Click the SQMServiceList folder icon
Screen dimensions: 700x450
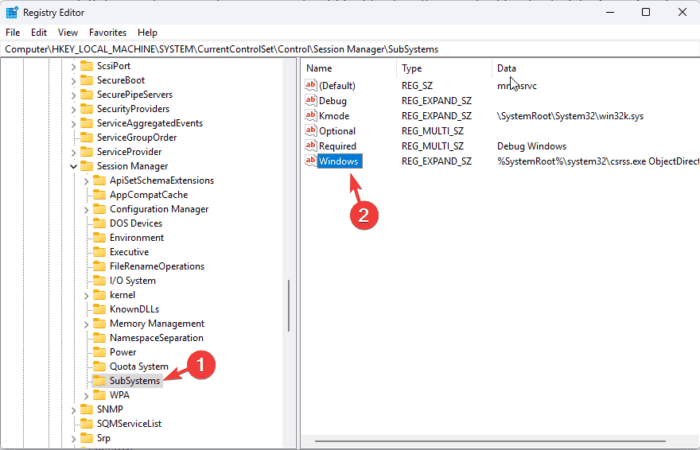pos(86,423)
